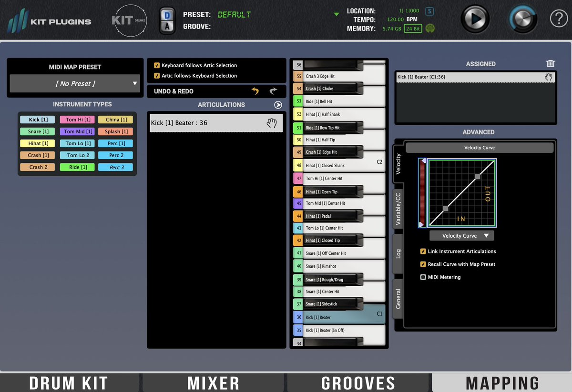This screenshot has width=572, height=392.
Task: Click the tempo value 120.00
Action: click(x=395, y=20)
